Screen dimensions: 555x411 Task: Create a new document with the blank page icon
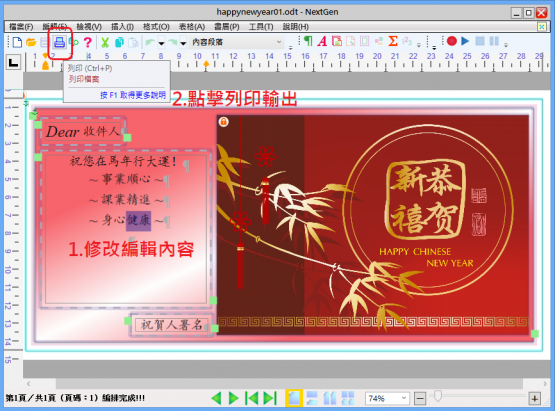[x=17, y=42]
